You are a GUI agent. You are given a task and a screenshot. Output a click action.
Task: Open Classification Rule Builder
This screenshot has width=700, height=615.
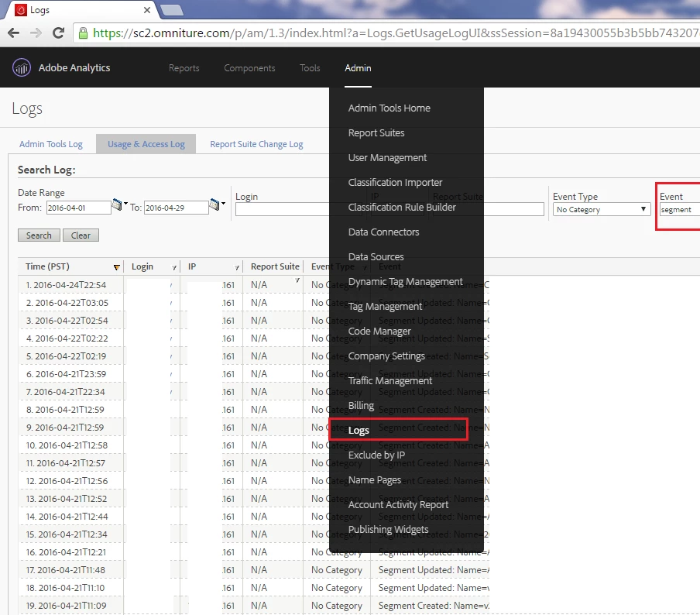(x=402, y=208)
